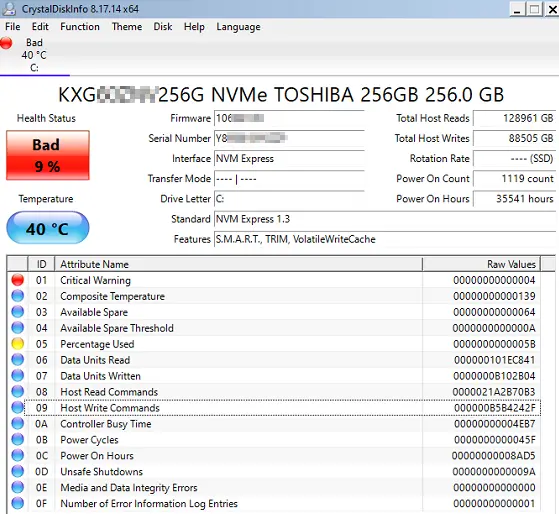Click the red Bad 9 % health status button
559x514 pixels.
point(48,155)
